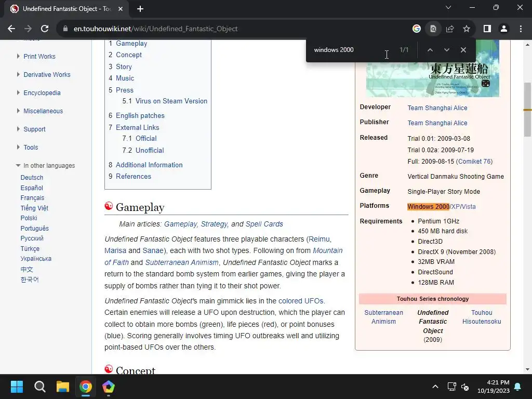Jump to Concept in contents list
The width and height of the screenshot is (532, 399).
pos(129,55)
